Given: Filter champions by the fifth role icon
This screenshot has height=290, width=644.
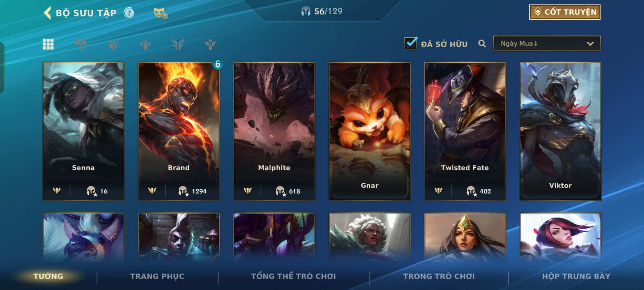Looking at the screenshot, I should (x=210, y=44).
